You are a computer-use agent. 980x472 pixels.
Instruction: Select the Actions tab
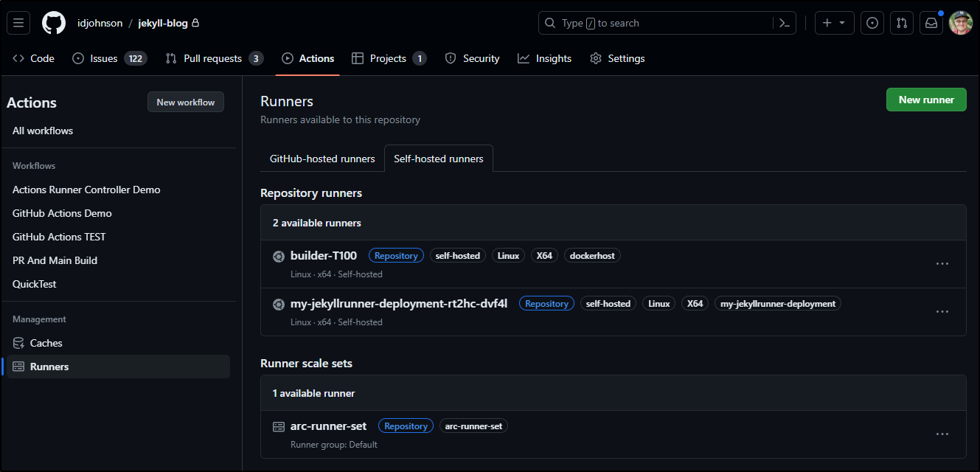307,58
